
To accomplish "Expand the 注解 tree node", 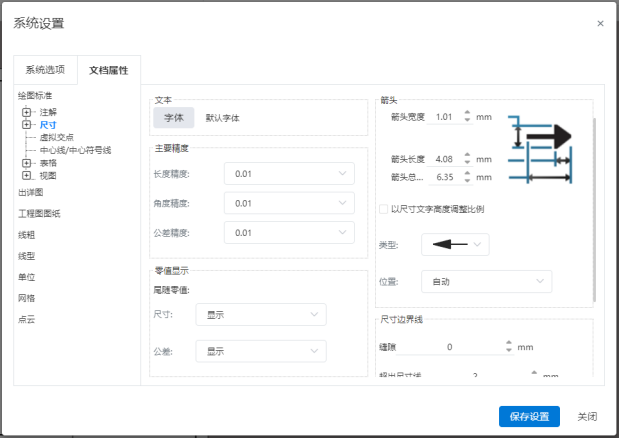I will (27, 112).
